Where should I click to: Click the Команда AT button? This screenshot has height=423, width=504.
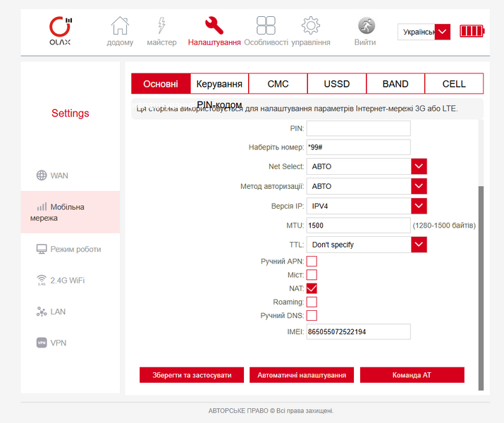[x=412, y=375]
